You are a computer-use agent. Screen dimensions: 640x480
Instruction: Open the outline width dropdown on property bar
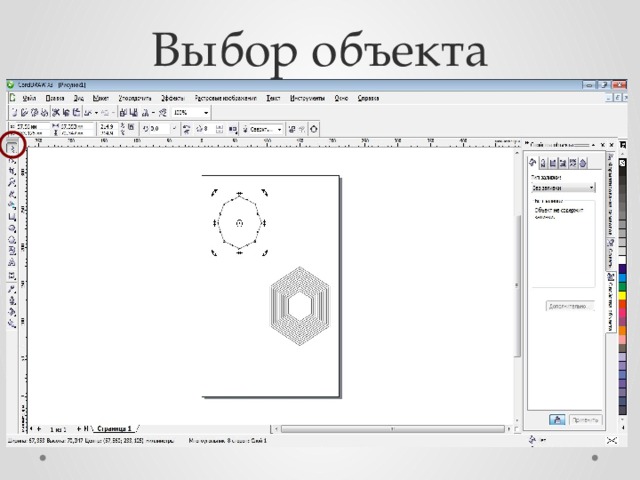click(280, 129)
